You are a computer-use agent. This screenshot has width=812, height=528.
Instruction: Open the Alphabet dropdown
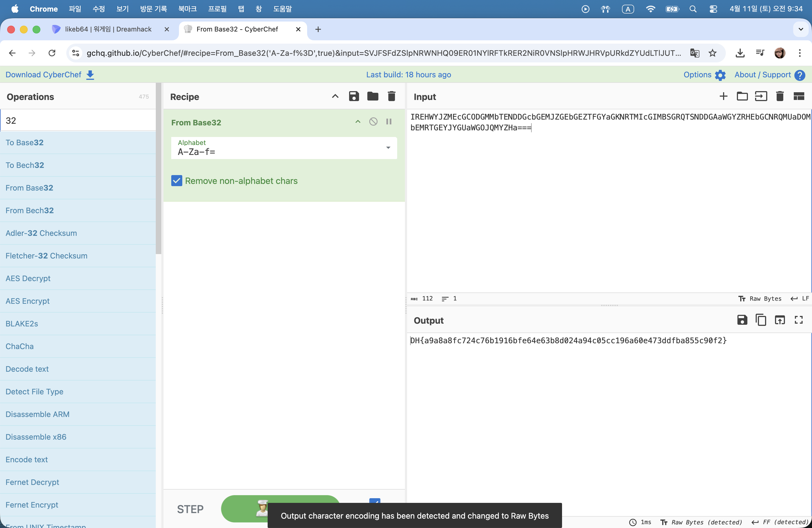[388, 148]
